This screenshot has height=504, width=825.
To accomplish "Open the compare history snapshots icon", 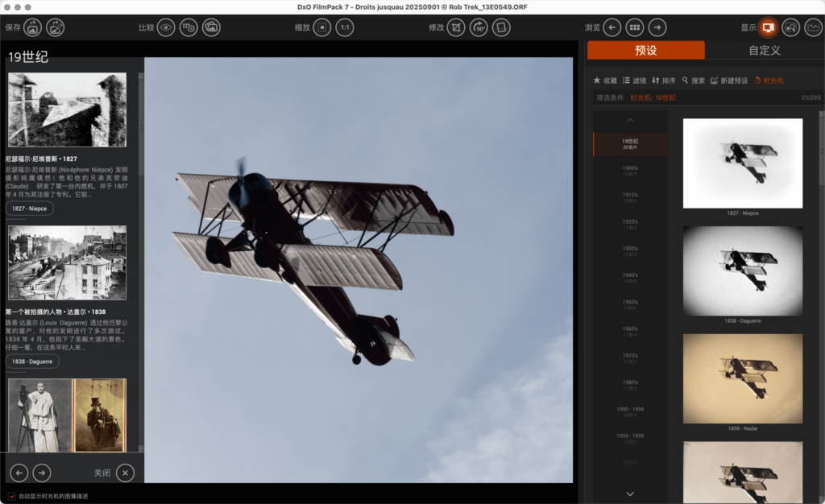I will (x=189, y=27).
